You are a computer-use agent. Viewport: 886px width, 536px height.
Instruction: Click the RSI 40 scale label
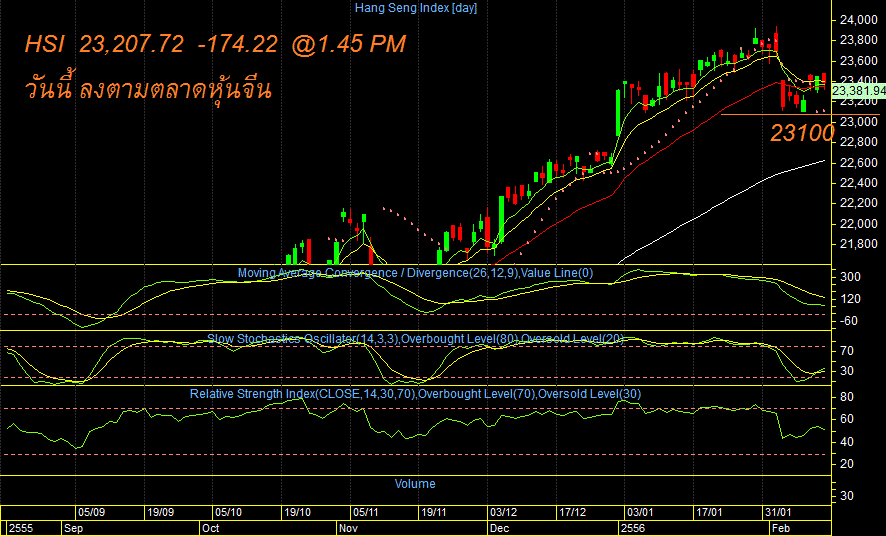846,442
